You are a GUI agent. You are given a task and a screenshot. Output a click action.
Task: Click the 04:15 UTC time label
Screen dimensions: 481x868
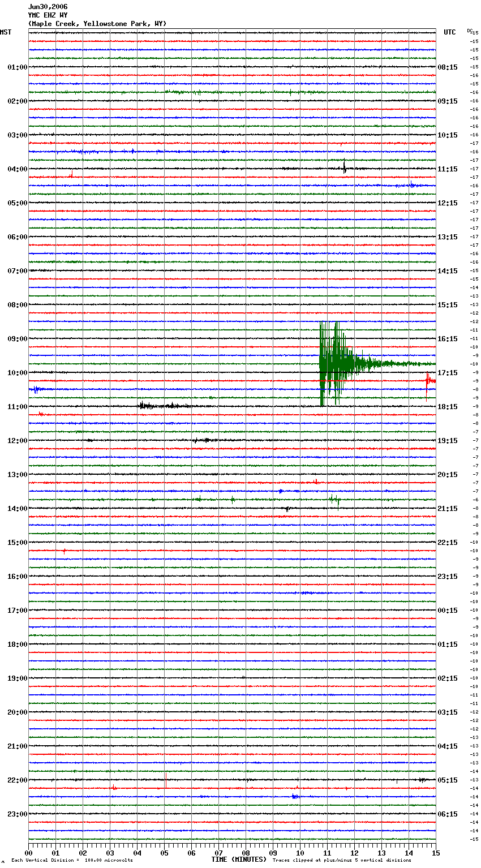(448, 746)
